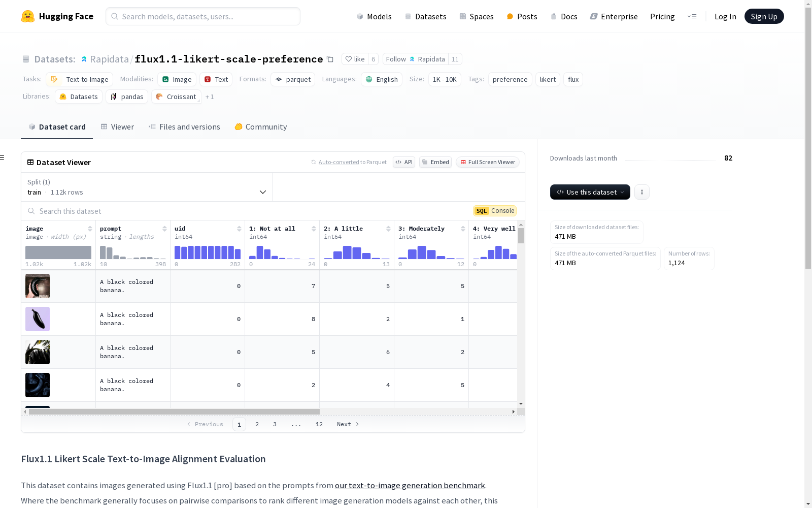Copy the dataset name with the copy icon
The image size is (812, 508).
point(330,59)
